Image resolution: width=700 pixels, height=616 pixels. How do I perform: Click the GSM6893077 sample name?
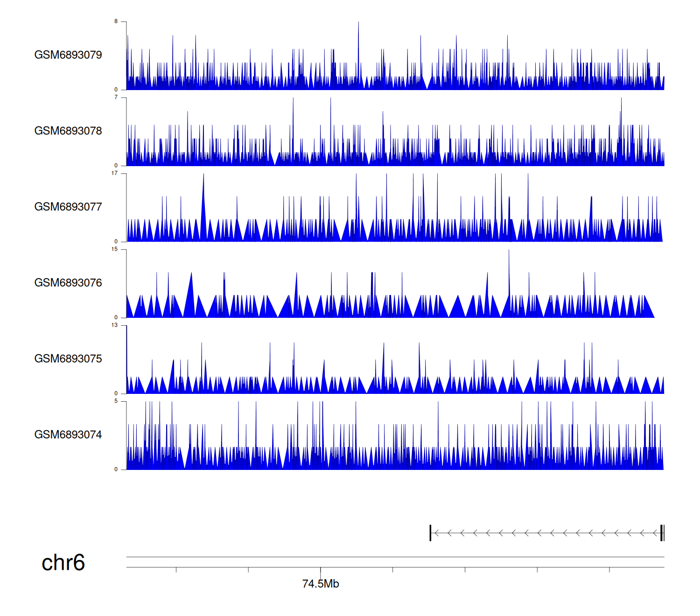point(68,207)
